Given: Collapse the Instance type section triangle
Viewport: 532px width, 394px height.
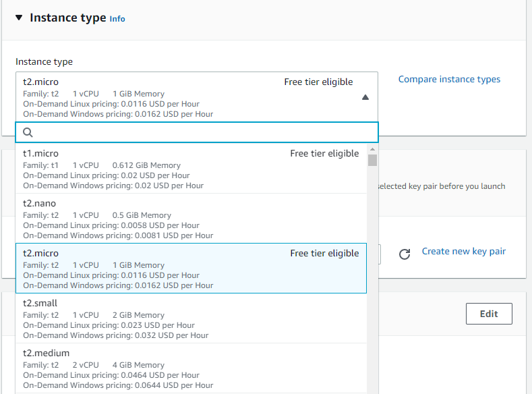Looking at the screenshot, I should pos(18,18).
